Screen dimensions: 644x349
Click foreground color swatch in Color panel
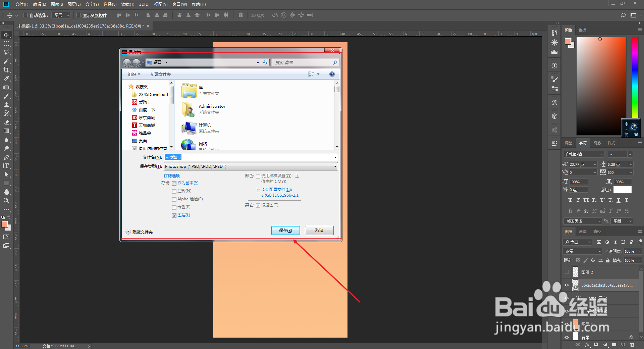[568, 41]
